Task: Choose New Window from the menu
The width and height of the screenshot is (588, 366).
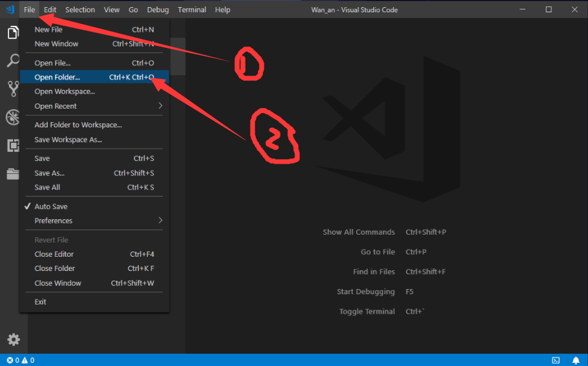Action: point(94,44)
